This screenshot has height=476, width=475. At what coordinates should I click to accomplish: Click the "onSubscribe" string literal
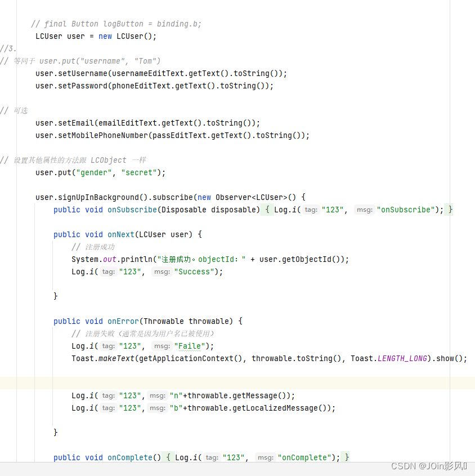(406, 210)
